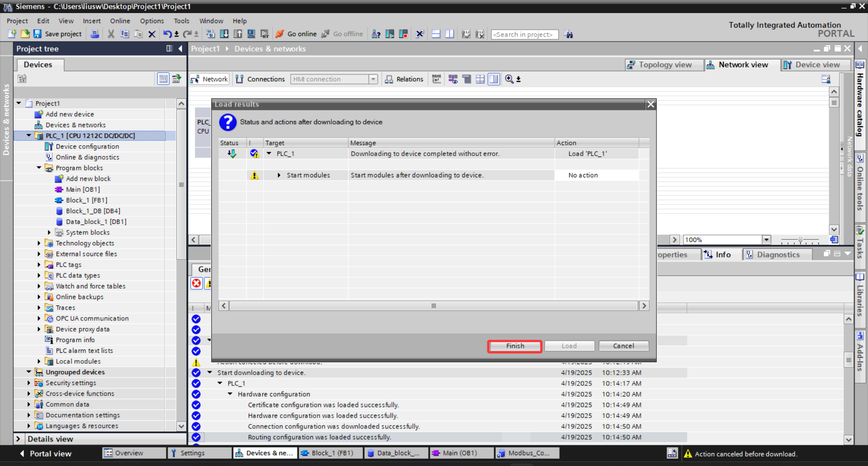Expand PLC tags in project tree
This screenshot has width=868, height=466.
[x=39, y=265]
